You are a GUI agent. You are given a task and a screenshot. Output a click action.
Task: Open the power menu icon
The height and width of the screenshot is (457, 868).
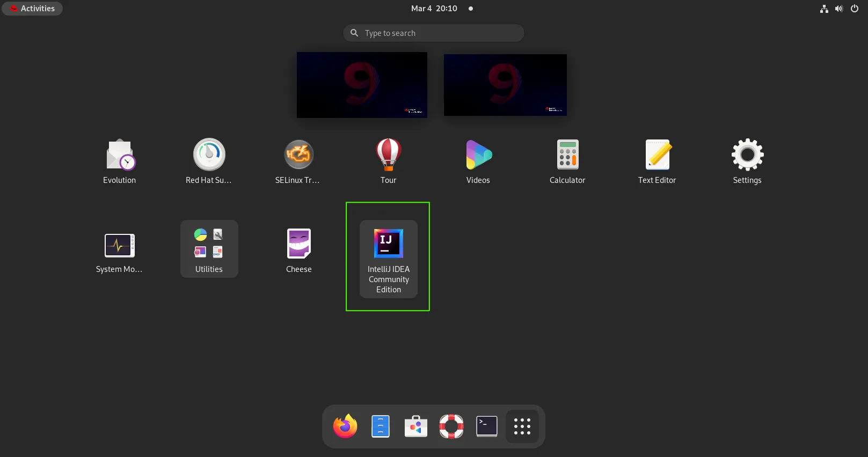855,9
